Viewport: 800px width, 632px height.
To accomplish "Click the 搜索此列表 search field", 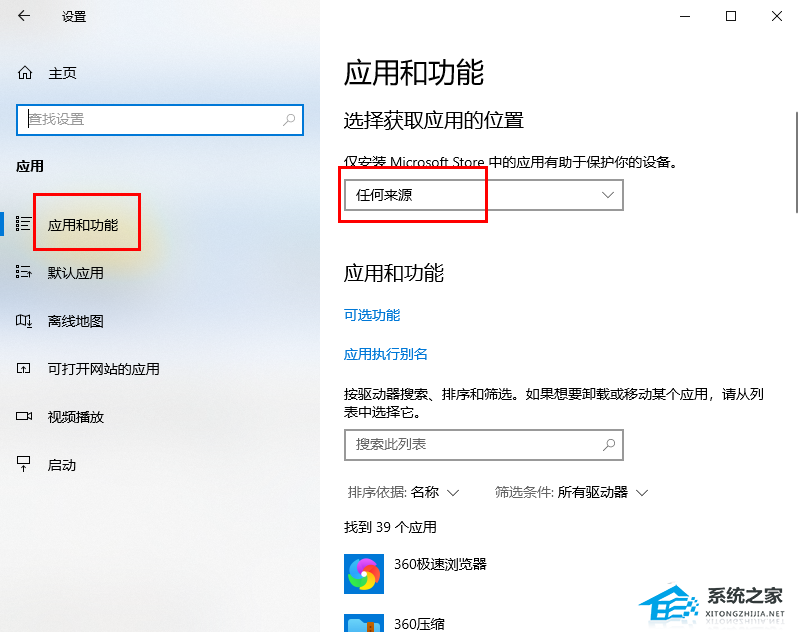I will click(484, 445).
